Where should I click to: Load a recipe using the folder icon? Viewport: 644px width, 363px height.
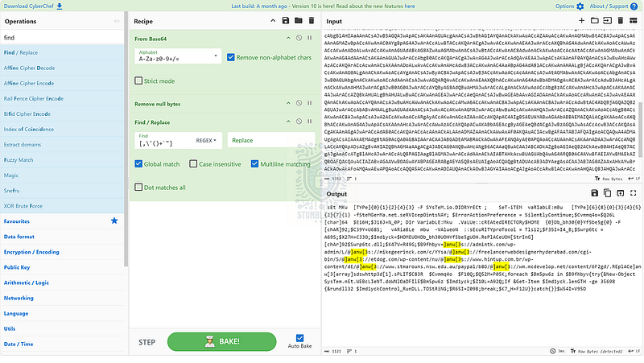(299, 21)
